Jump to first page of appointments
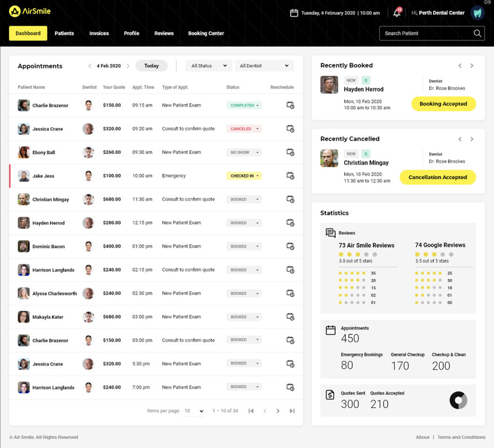Viewport: 494px width, 448px height. [x=251, y=411]
